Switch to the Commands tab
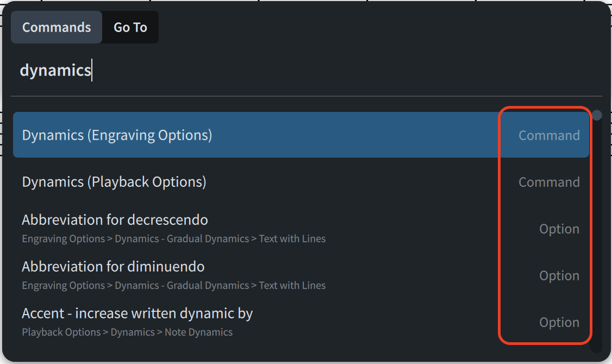 click(x=57, y=27)
